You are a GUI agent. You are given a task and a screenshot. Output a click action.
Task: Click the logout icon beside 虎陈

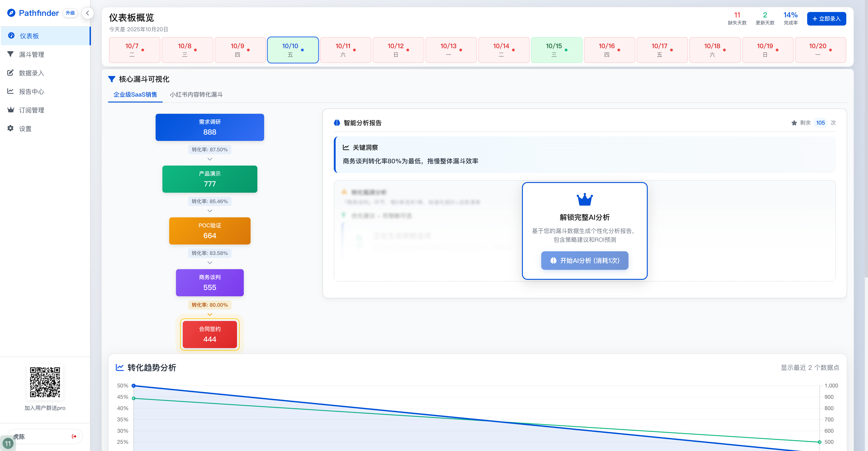click(74, 437)
